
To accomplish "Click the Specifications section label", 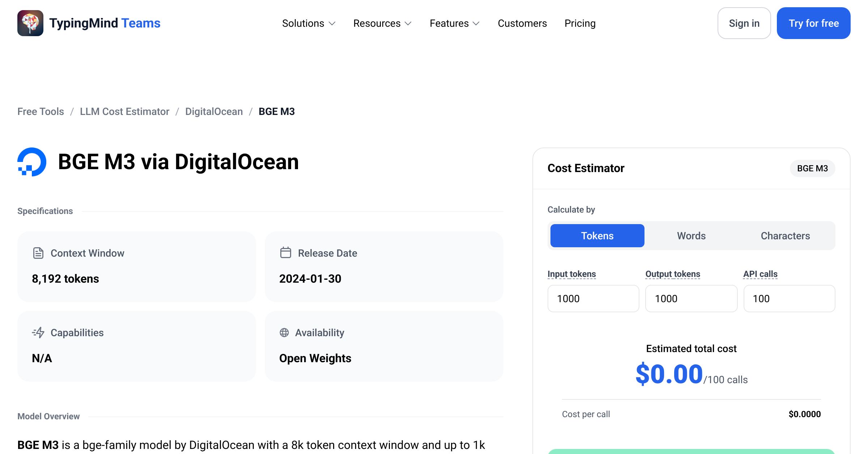I will tap(45, 211).
